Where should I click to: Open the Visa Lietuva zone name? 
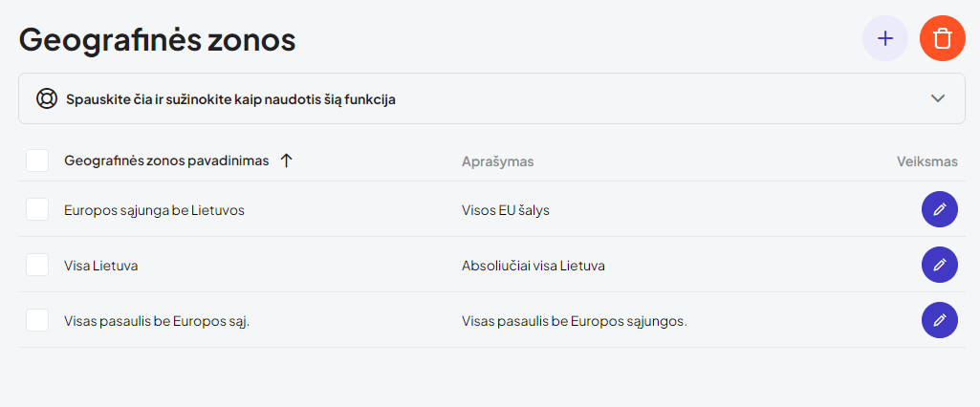click(101, 266)
